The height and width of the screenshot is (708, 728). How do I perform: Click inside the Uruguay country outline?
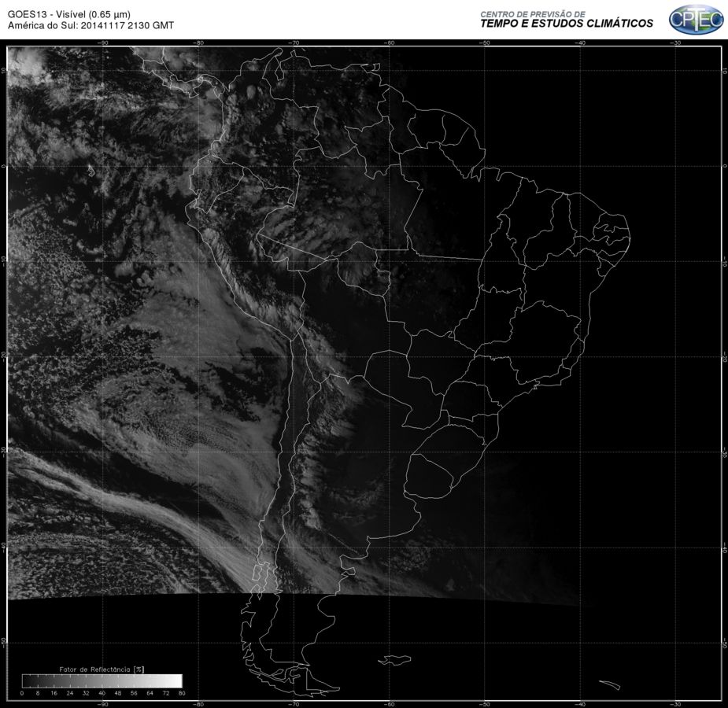(430, 478)
